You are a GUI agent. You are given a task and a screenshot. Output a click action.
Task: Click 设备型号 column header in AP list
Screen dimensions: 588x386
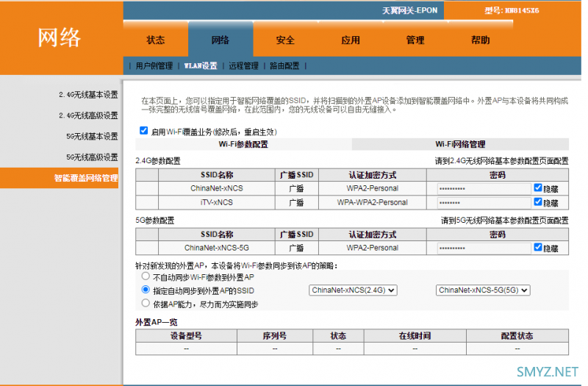(x=187, y=336)
